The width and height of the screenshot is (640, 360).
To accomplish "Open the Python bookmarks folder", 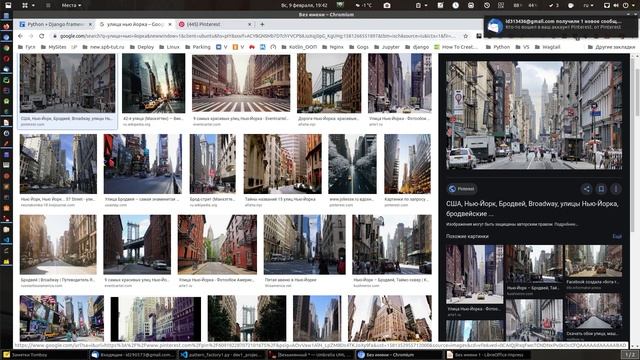I will coord(498,47).
